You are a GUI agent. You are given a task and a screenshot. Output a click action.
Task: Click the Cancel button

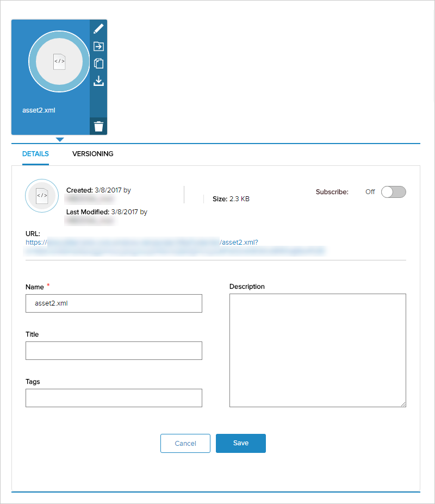185,443
